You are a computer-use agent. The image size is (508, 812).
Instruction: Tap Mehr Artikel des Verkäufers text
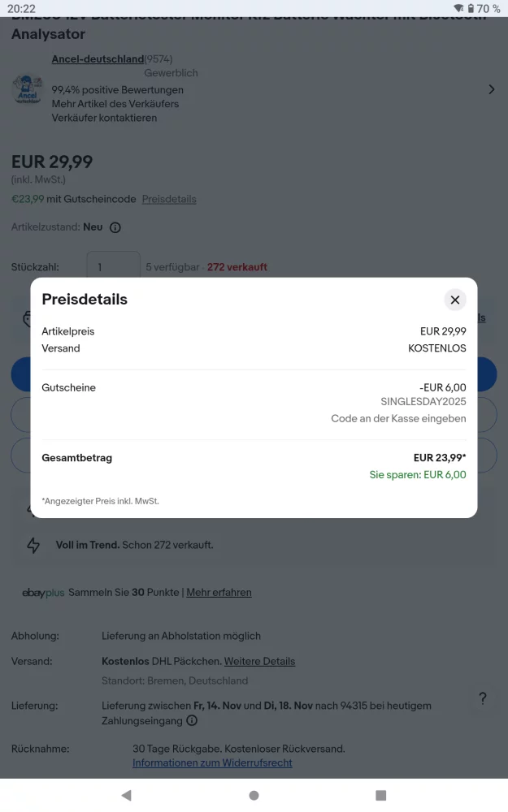click(x=115, y=104)
